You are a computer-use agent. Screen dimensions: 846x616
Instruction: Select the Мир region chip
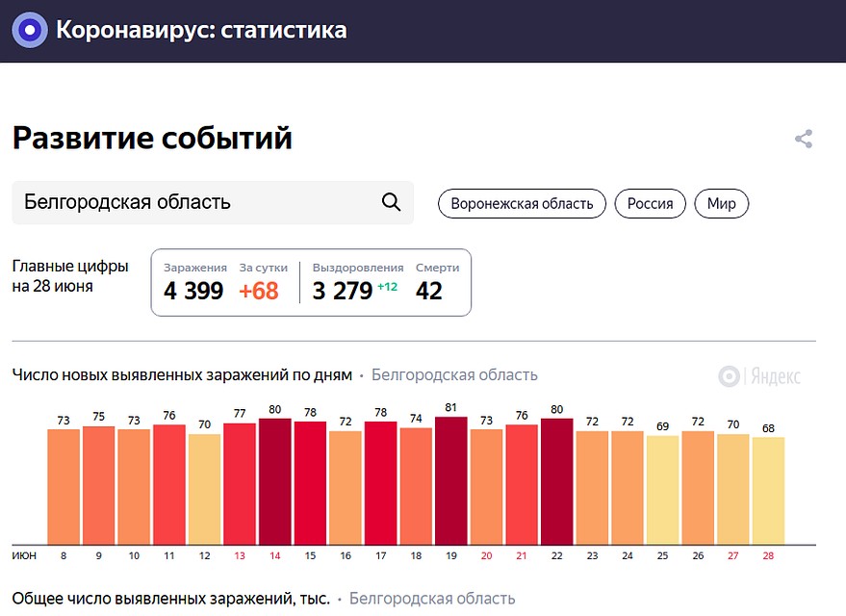click(722, 204)
